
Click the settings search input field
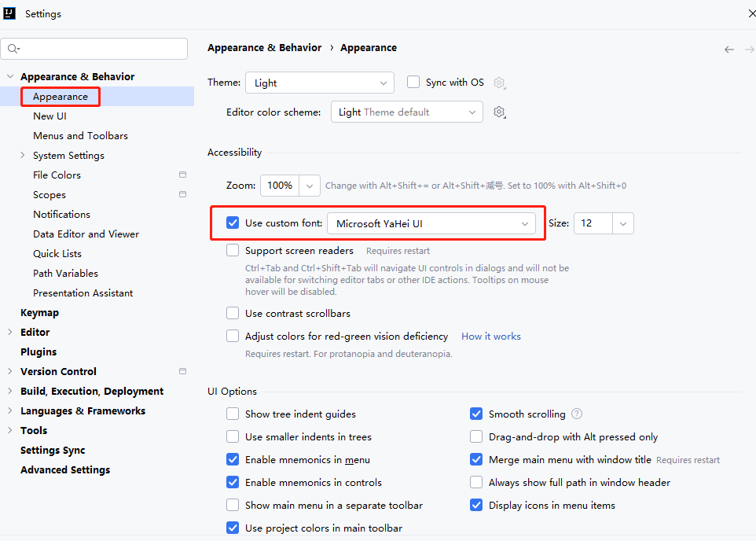[102, 49]
